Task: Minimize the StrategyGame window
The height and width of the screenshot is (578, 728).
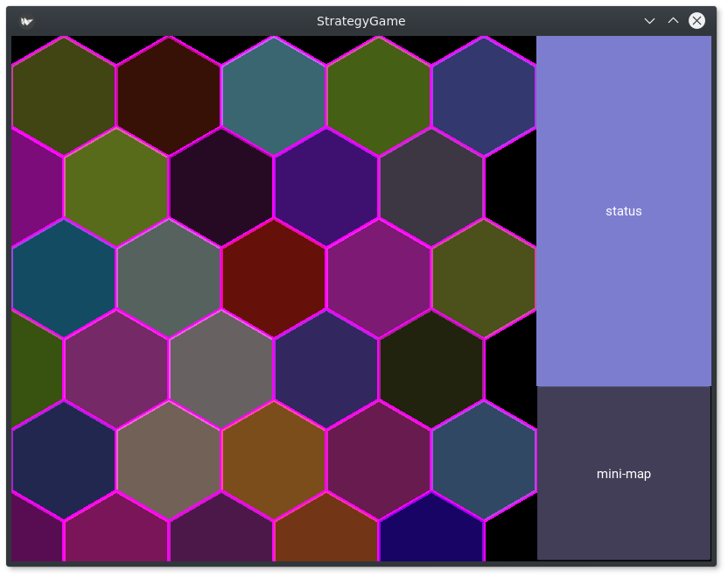Action: 649,21
